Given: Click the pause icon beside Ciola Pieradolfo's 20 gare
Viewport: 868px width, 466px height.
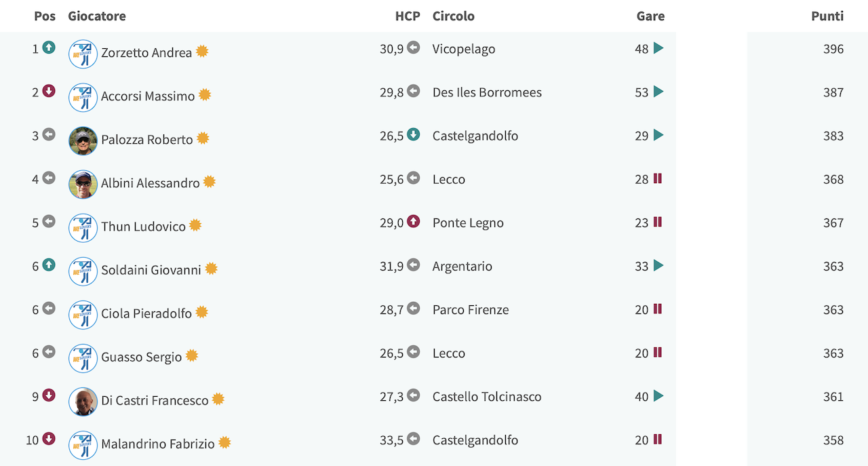Looking at the screenshot, I should coord(657,309).
